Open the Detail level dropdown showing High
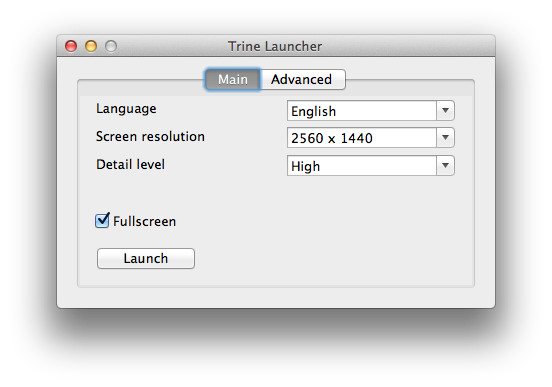The image size is (552, 387). pyautogui.click(x=371, y=166)
